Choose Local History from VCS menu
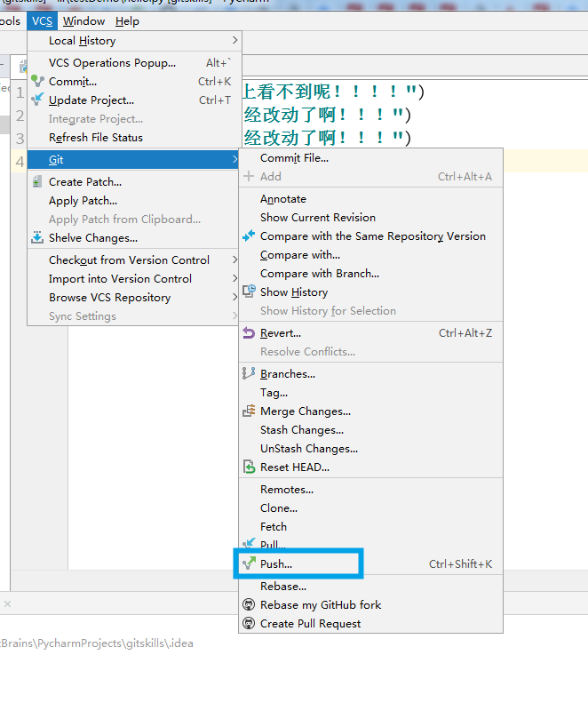This screenshot has width=588, height=711. coord(134,40)
